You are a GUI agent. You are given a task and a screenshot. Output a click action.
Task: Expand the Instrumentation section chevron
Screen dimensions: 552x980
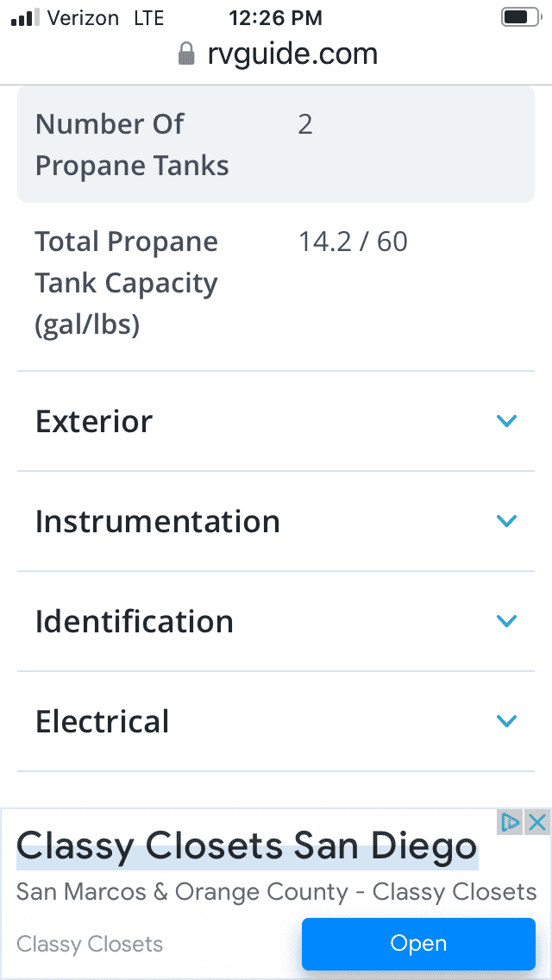[506, 521]
